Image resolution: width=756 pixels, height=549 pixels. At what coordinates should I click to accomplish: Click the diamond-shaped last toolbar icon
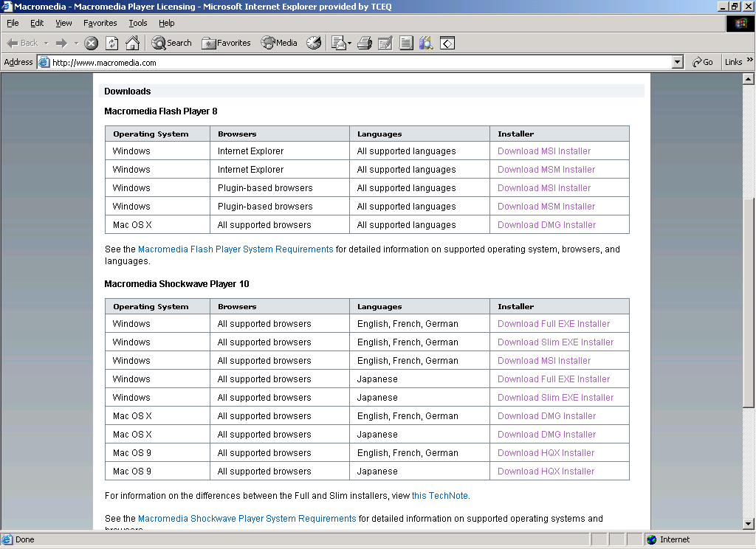[x=447, y=43]
